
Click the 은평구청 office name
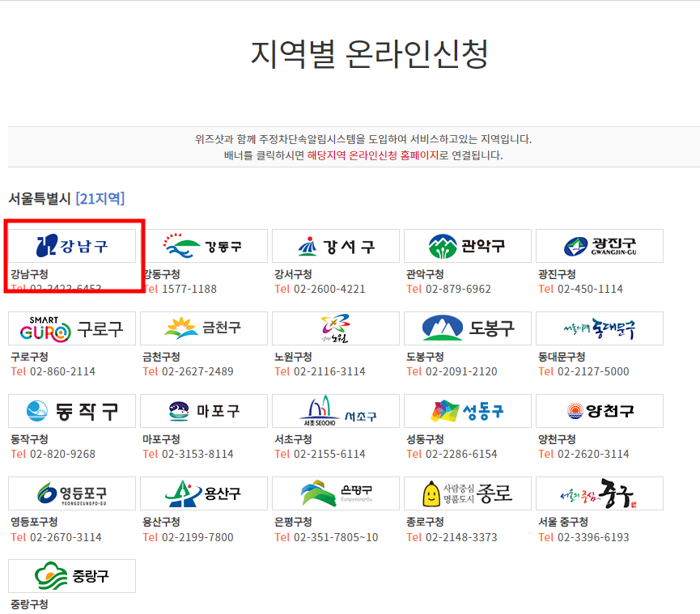293,522
